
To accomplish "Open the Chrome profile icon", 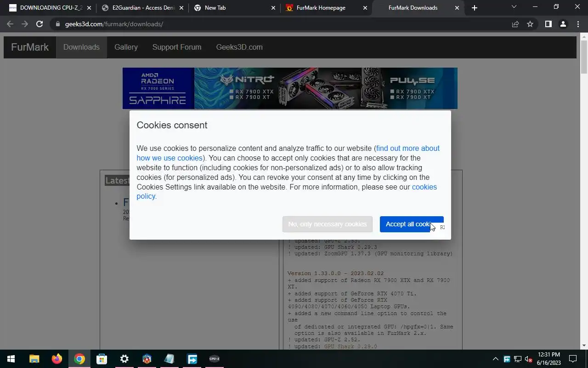I will pos(563,24).
